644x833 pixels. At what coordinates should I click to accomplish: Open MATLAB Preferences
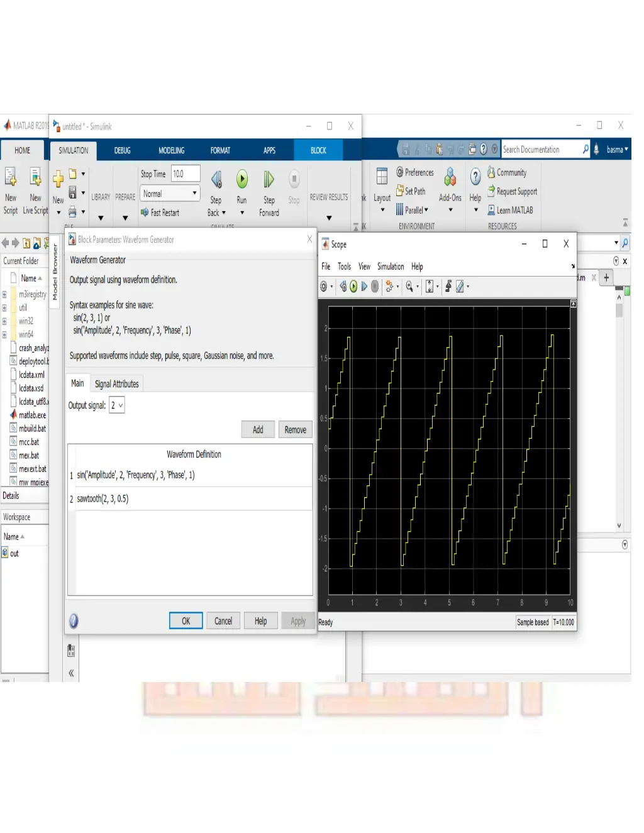pos(415,172)
